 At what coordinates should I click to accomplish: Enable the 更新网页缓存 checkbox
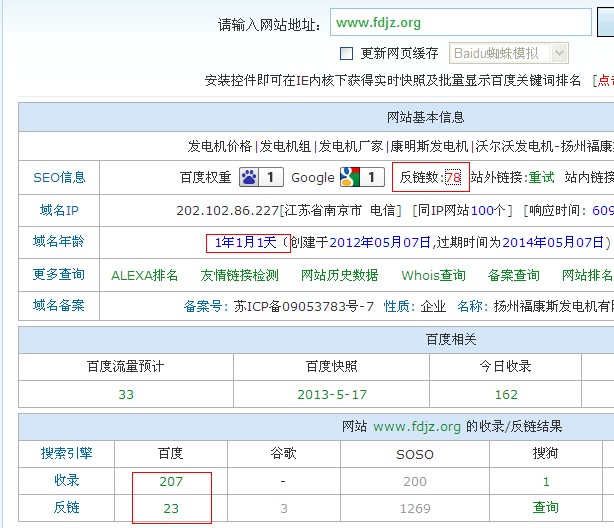point(346,53)
